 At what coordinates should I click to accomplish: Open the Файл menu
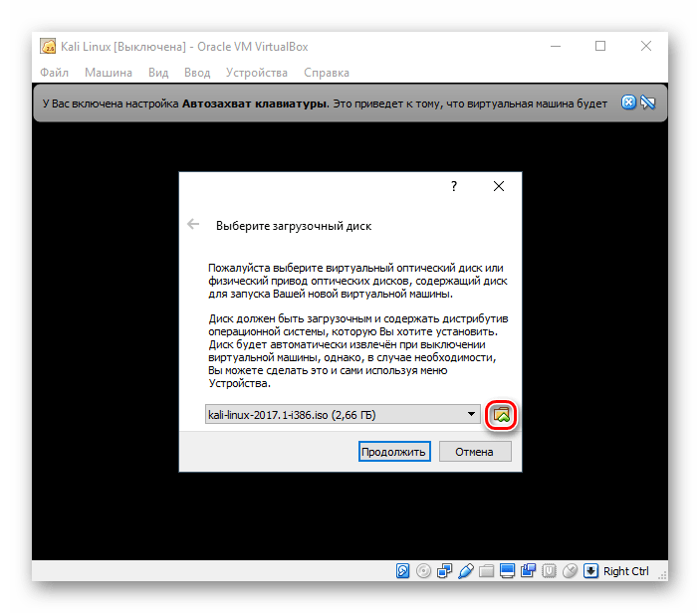point(55,73)
